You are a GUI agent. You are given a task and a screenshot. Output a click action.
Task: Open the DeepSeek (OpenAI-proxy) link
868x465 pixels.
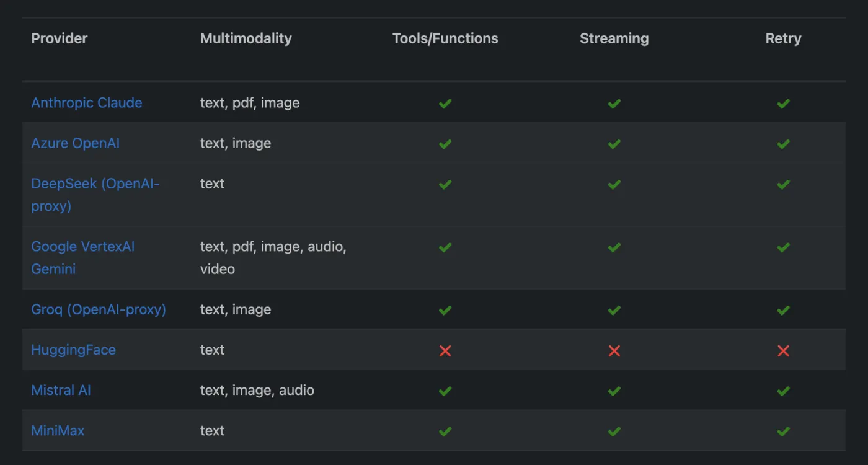(x=95, y=184)
